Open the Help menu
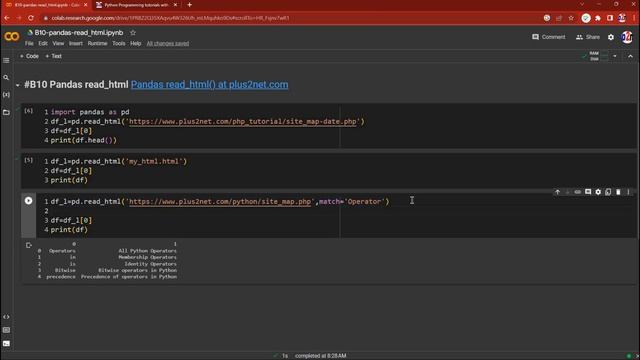The image size is (640, 360). click(x=136, y=43)
